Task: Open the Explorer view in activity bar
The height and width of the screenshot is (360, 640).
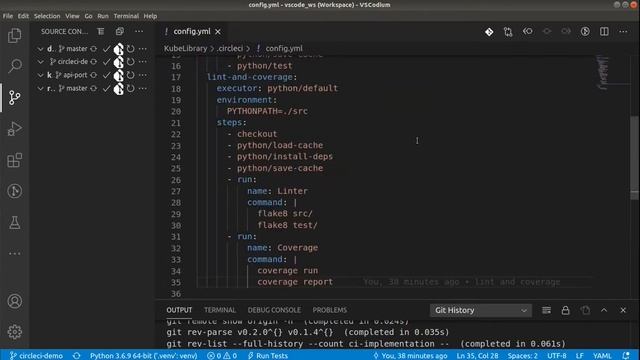Action: [15, 36]
